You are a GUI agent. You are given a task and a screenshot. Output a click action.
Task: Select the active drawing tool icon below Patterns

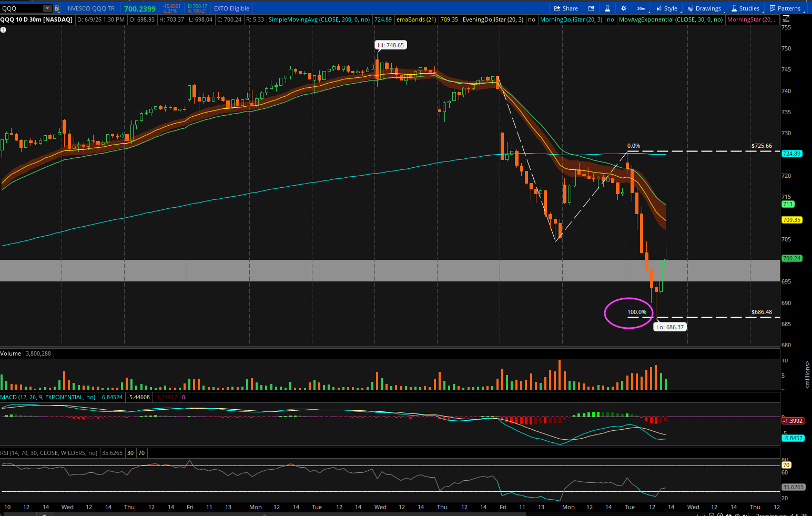tap(786, 19)
